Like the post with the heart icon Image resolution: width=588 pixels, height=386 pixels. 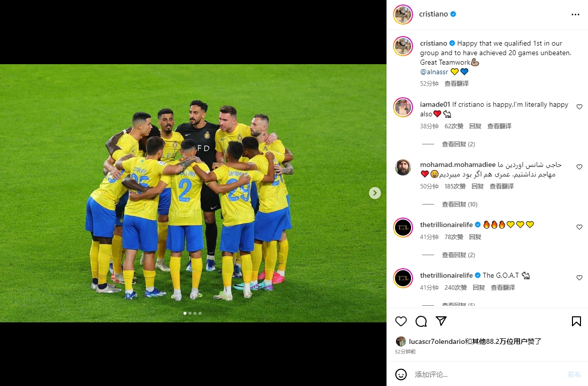coord(401,321)
